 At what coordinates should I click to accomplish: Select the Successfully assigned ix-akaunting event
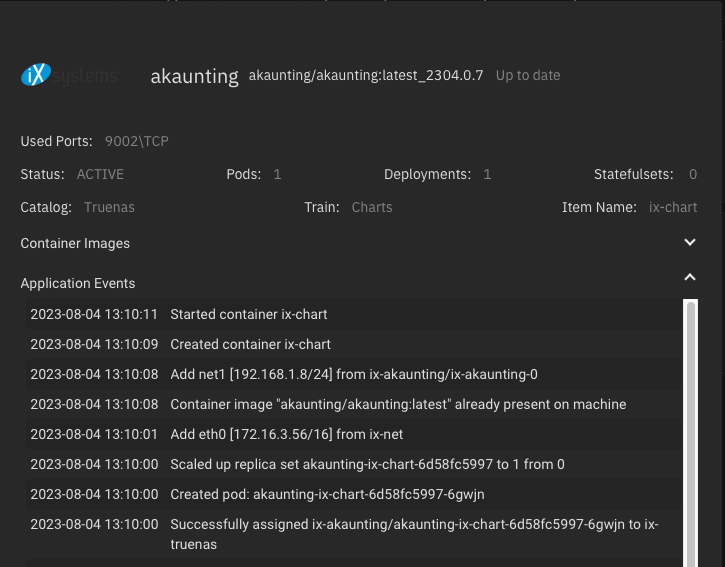(354, 535)
